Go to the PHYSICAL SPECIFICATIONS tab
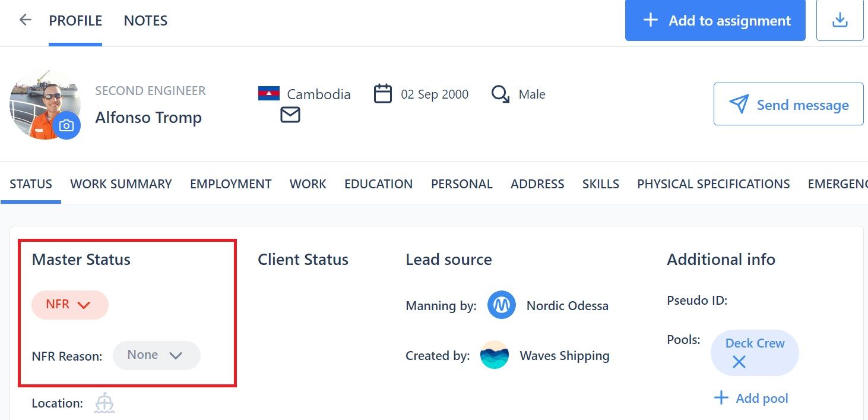The height and width of the screenshot is (420, 868). click(x=713, y=184)
